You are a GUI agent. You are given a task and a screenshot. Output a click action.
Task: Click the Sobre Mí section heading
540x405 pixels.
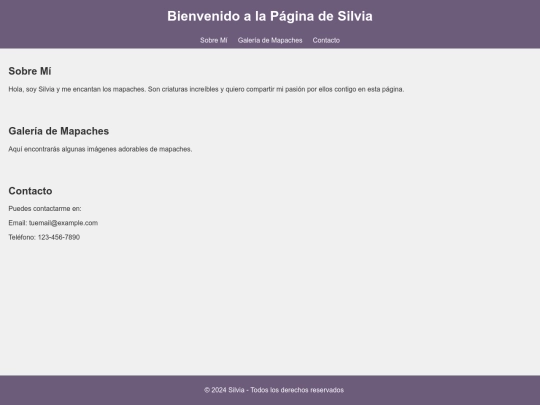tap(30, 71)
